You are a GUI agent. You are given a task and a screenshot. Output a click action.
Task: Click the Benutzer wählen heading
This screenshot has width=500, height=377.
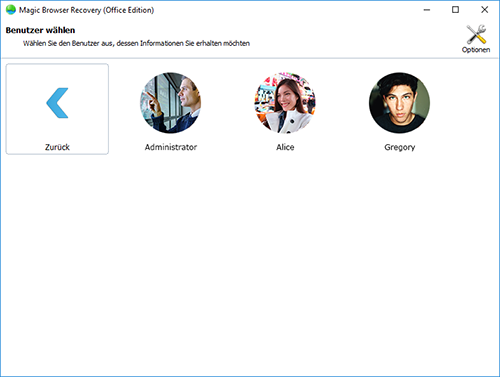[40, 30]
